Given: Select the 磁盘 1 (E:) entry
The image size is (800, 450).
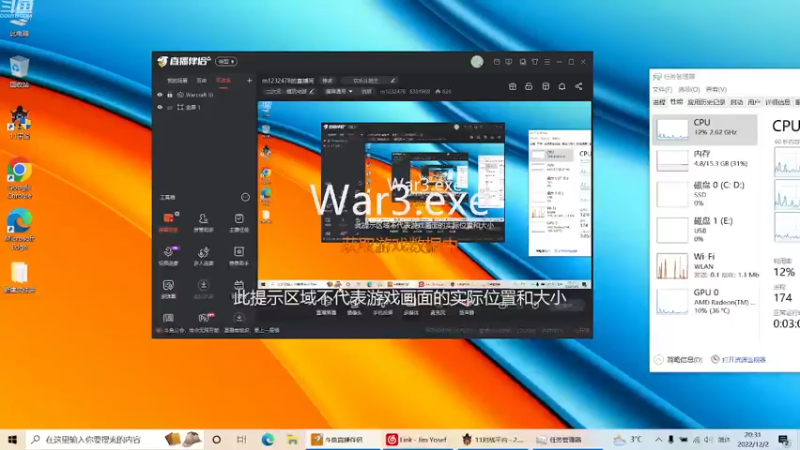Looking at the screenshot, I should point(705,229).
